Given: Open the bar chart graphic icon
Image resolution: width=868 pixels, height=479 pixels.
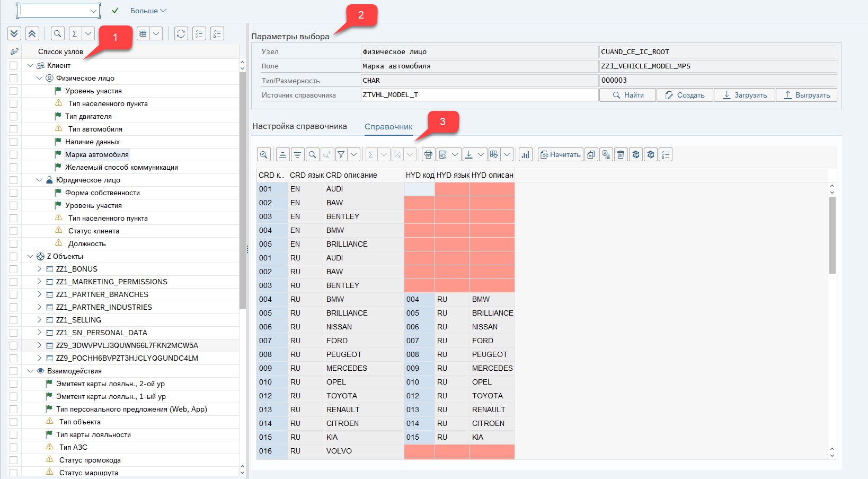Looking at the screenshot, I should point(525,154).
